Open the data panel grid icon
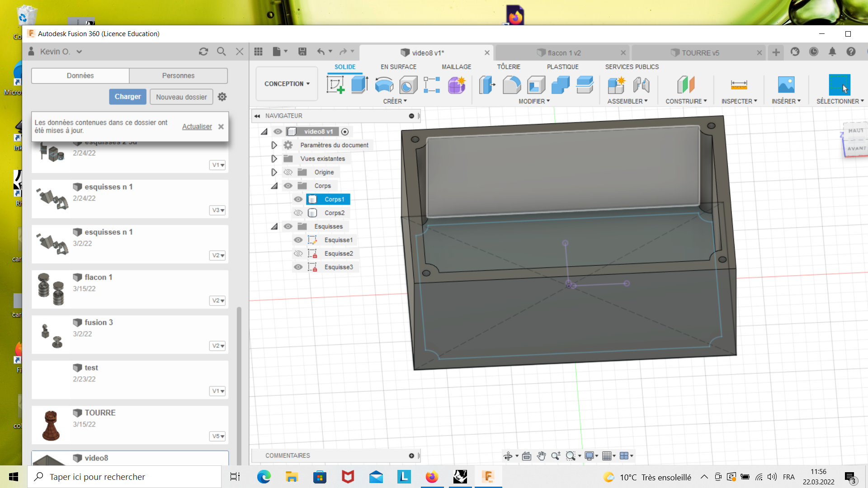The height and width of the screenshot is (488, 868). 258,52
